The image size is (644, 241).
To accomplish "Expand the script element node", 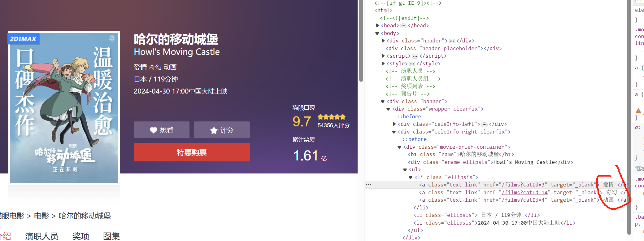I will tap(383, 56).
